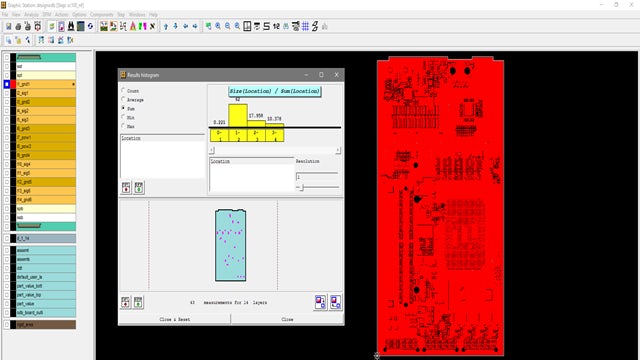
Task: Click the Close & Reset button
Action: tap(175, 319)
